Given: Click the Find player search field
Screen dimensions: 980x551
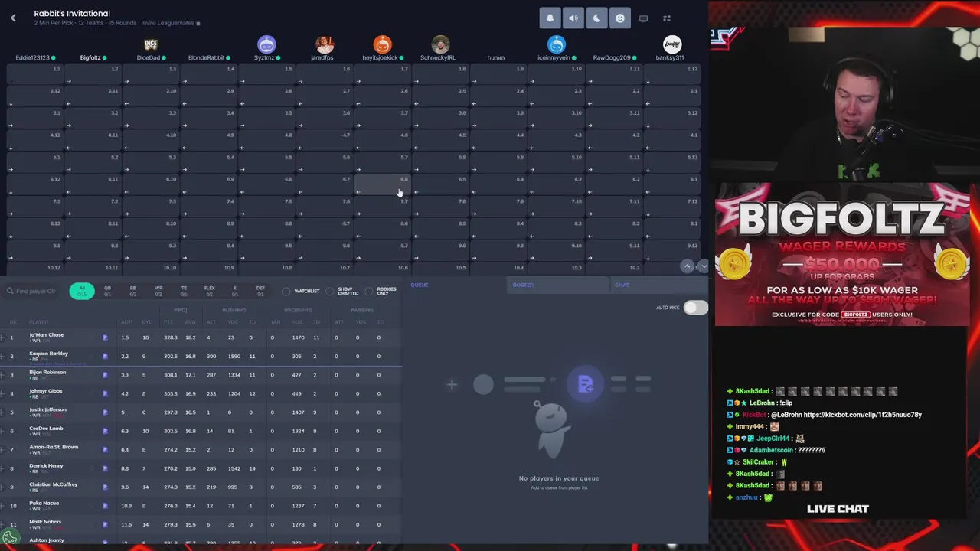Looking at the screenshot, I should [x=32, y=292].
